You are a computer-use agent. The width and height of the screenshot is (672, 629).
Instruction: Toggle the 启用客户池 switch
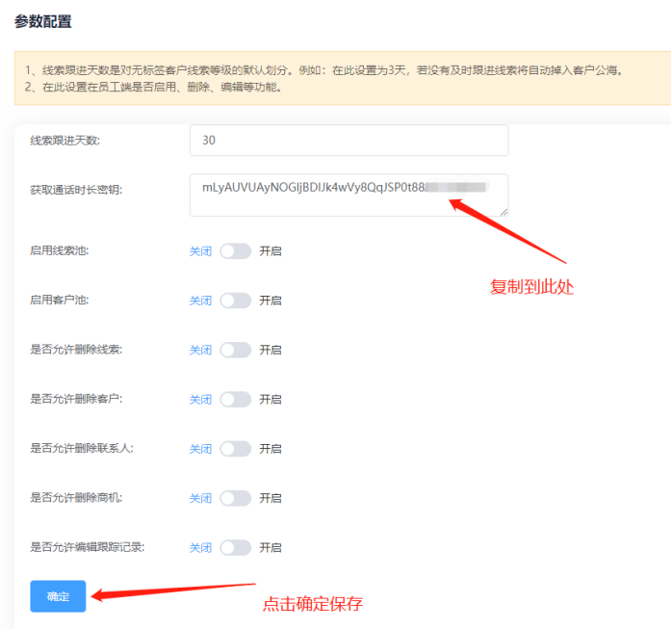pos(235,301)
